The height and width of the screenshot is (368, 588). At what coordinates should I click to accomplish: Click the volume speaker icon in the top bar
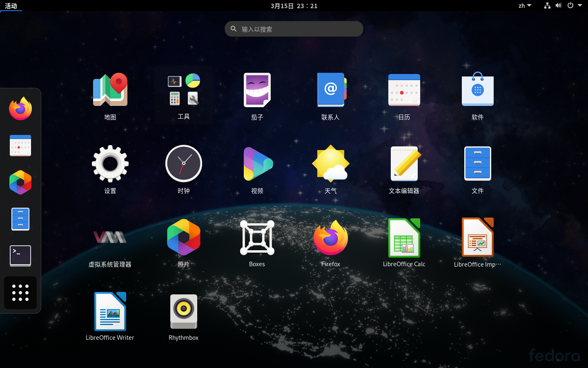(559, 6)
